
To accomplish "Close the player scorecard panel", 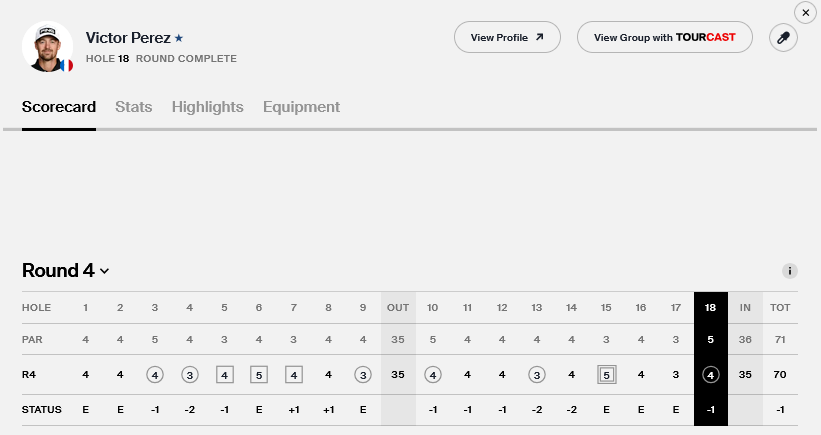I will pyautogui.click(x=806, y=12).
